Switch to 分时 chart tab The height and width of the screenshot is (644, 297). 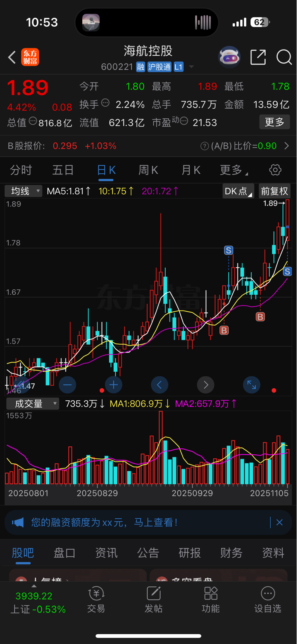coord(21,170)
